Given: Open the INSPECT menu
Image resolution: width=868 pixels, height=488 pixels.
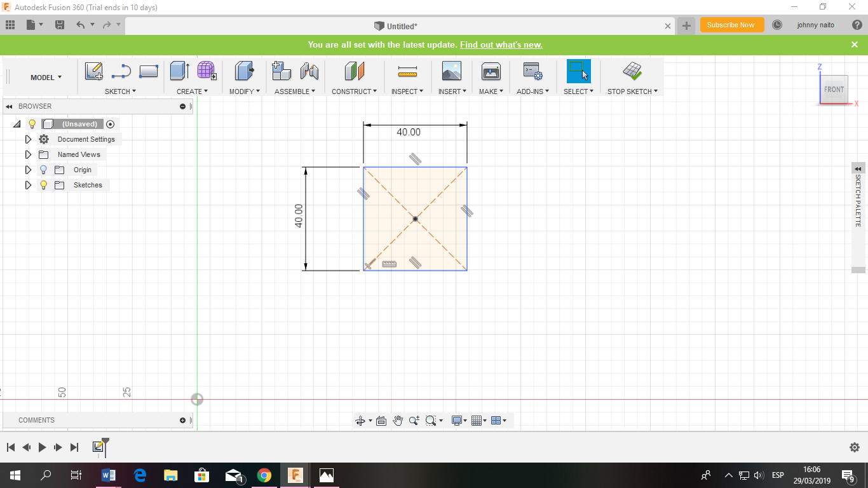Looking at the screenshot, I should (407, 91).
